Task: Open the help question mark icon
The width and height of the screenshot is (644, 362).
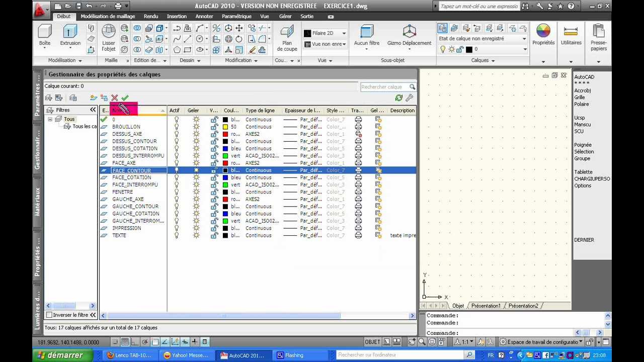Action: point(571,6)
